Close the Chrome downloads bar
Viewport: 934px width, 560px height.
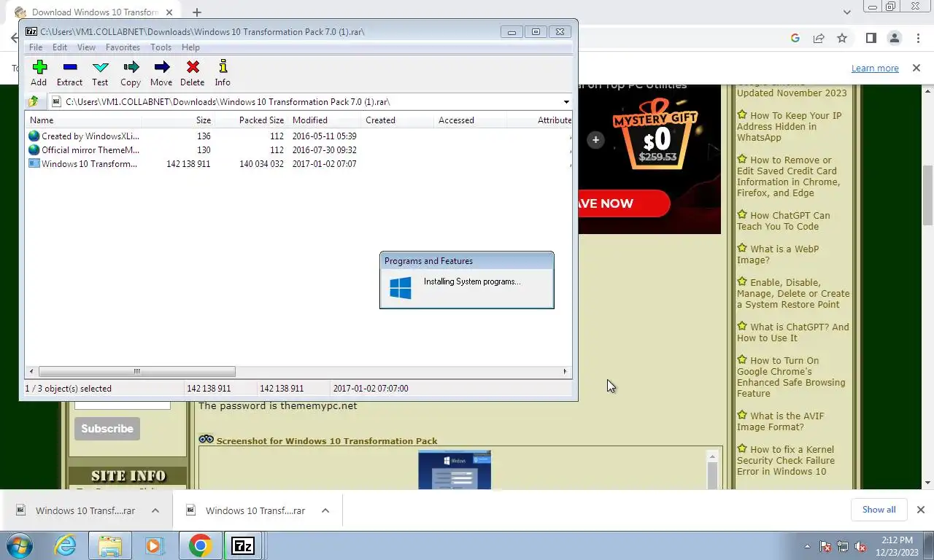921,510
